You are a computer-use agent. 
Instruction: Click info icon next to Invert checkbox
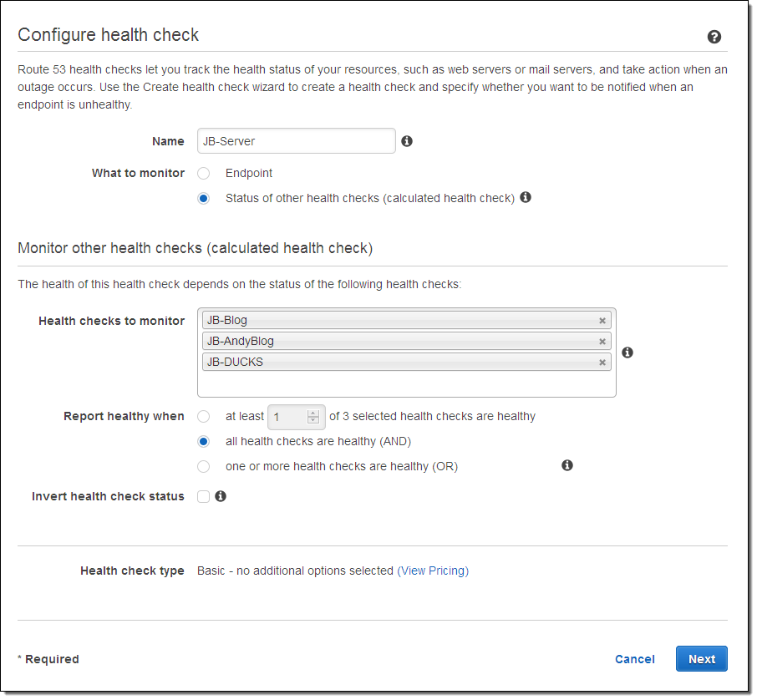coord(221,496)
